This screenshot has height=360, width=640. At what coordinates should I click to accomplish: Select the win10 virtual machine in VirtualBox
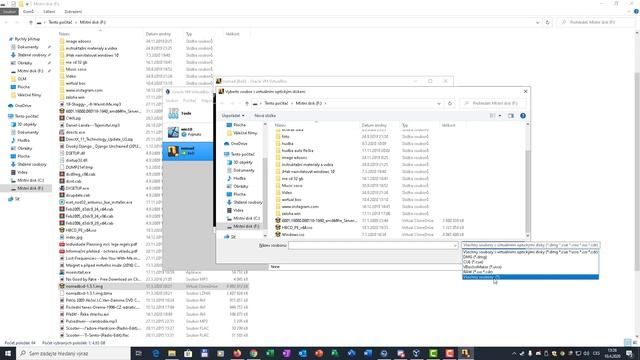[x=187, y=131]
